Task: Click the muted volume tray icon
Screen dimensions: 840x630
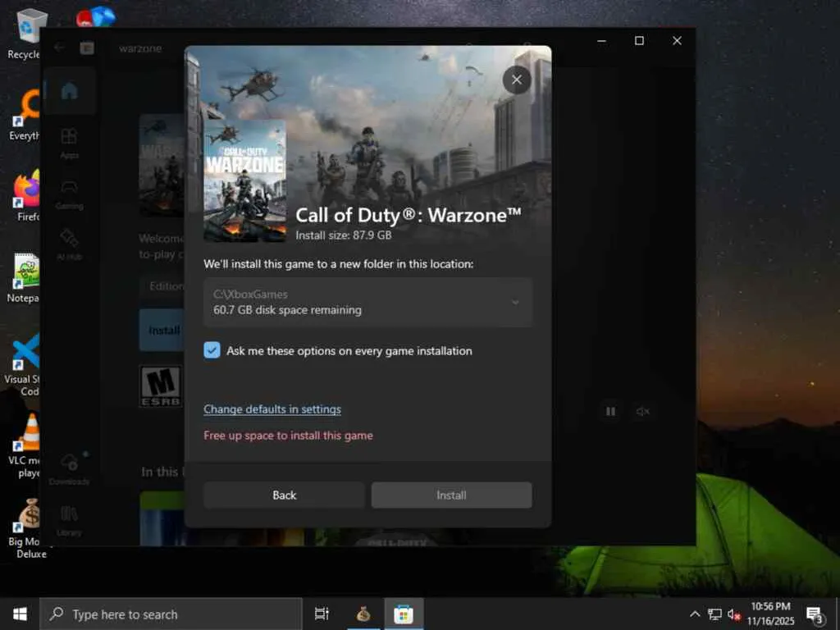Action: 734,614
